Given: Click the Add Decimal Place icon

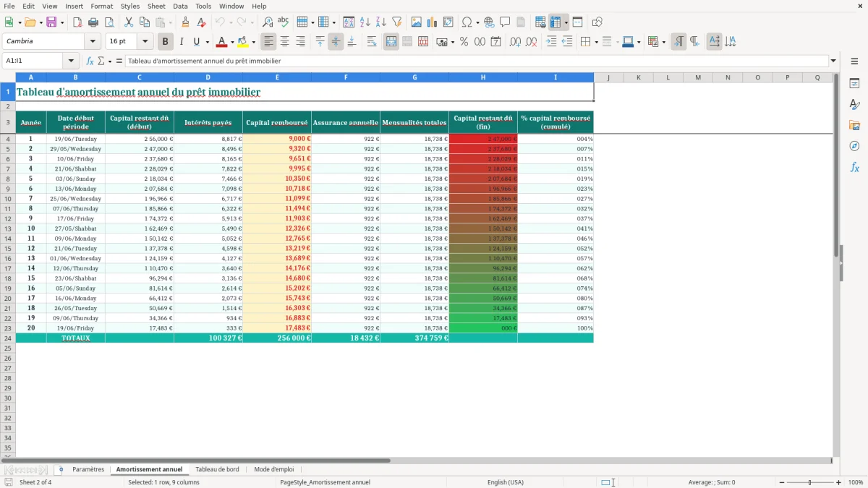Looking at the screenshot, I should (x=515, y=42).
